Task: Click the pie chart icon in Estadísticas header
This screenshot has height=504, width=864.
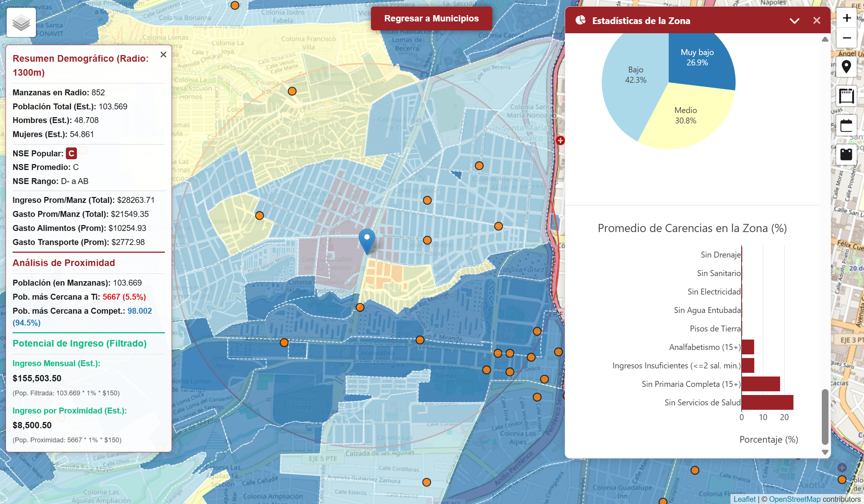Action: [581, 20]
